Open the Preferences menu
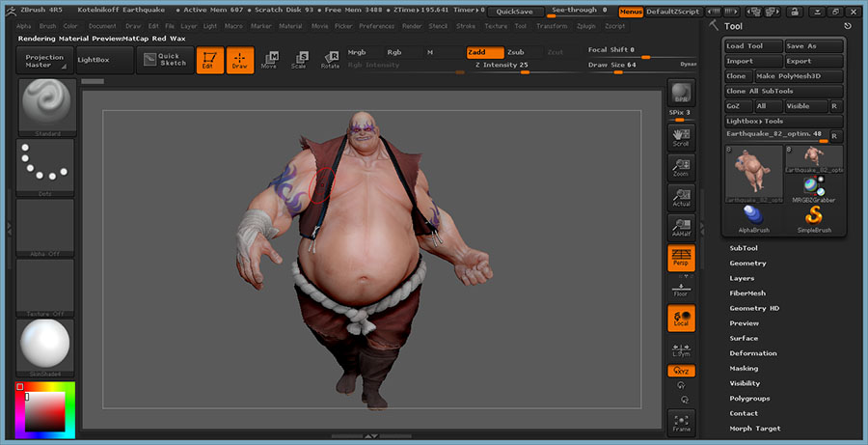Image resolution: width=868 pixels, height=445 pixels. coord(377,26)
